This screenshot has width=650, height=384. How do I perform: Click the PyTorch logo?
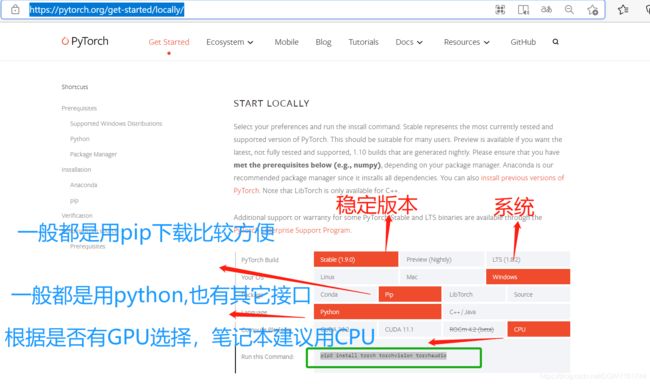click(x=85, y=41)
